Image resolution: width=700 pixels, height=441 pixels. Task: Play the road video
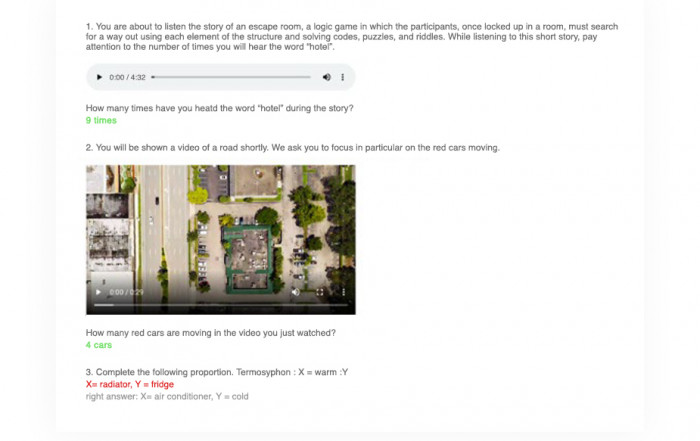(98, 292)
